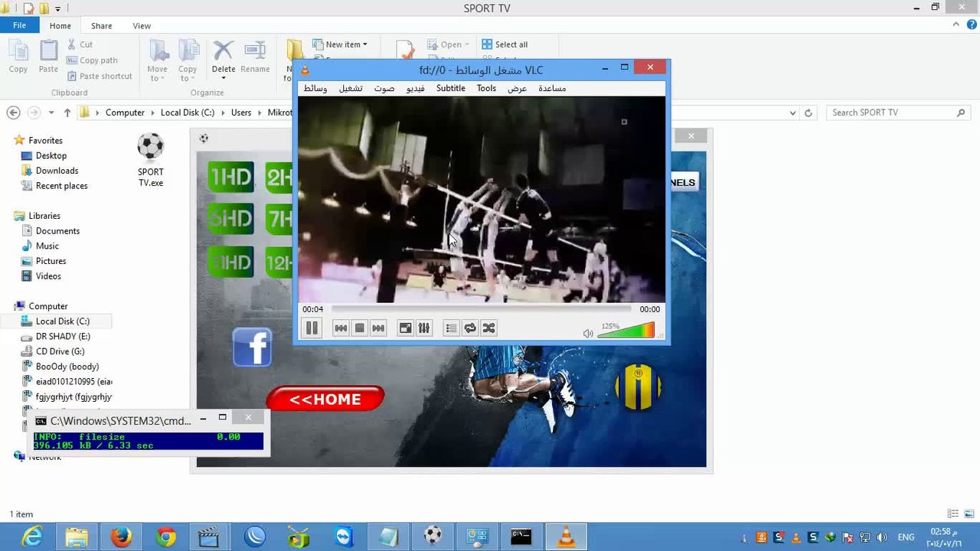980x551 pixels.
Task: Select DR SHADY (E:) drive
Action: point(63,337)
